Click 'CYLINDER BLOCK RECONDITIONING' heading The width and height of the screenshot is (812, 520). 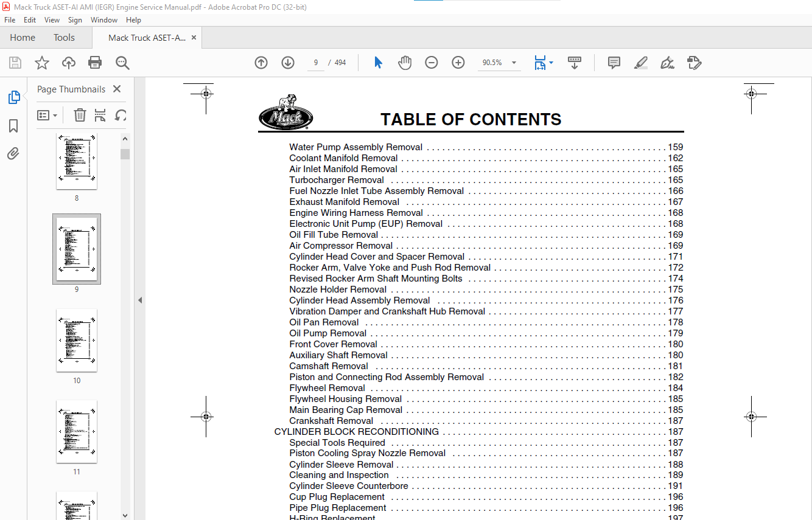point(357,432)
